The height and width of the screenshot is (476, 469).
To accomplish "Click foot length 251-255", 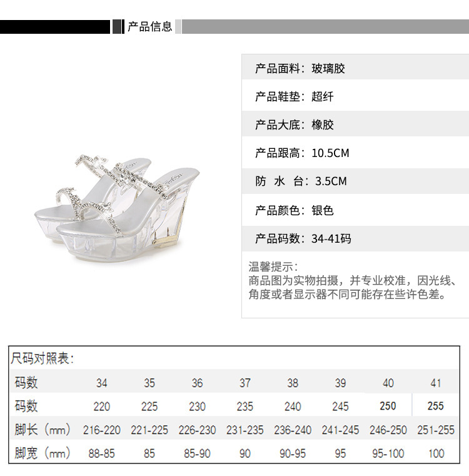I will (x=436, y=430).
